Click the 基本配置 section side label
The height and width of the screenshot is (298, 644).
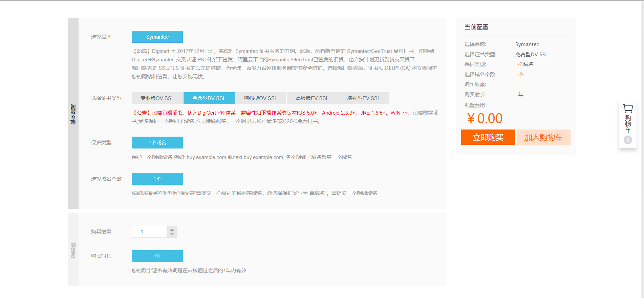point(73,114)
